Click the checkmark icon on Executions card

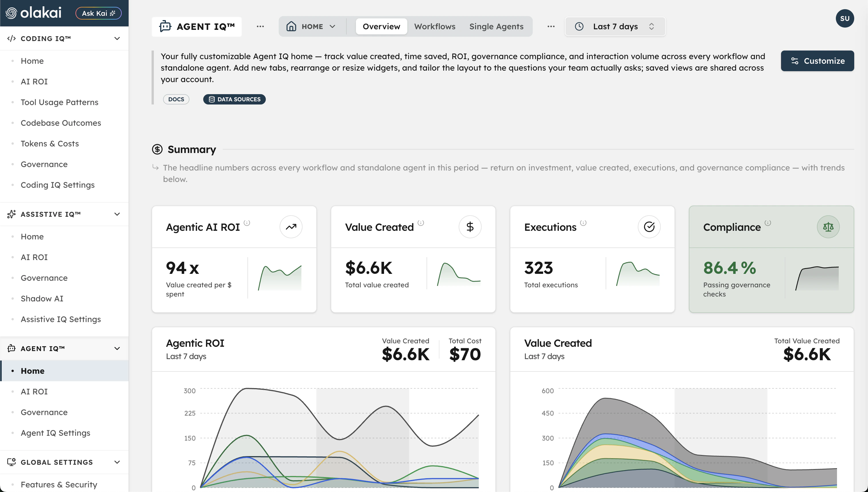649,227
